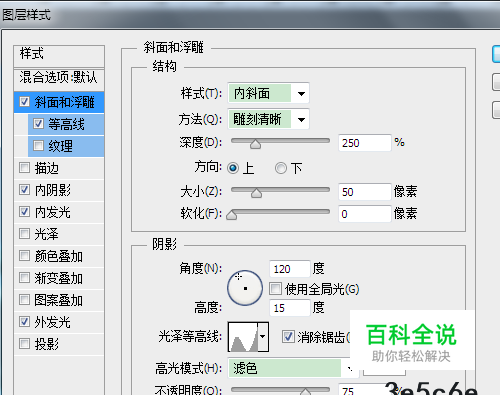Open the 纹理 settings row
The image size is (500, 395).
click(66, 146)
